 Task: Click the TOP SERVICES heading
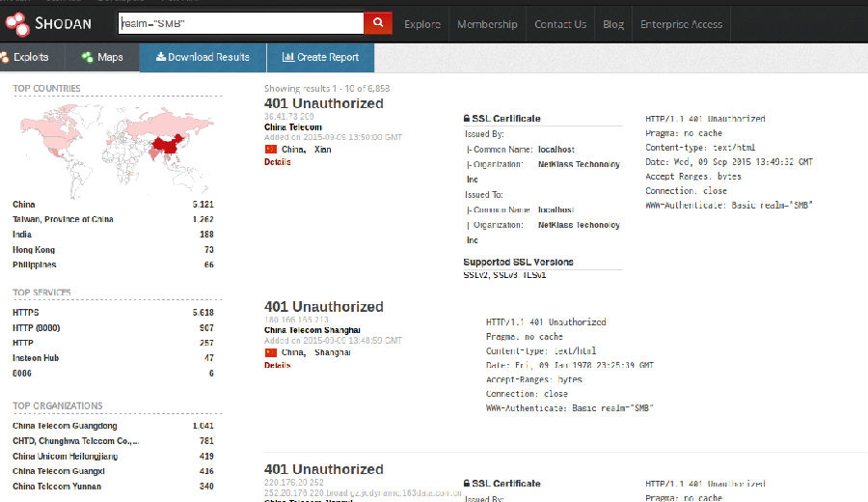[x=41, y=293]
